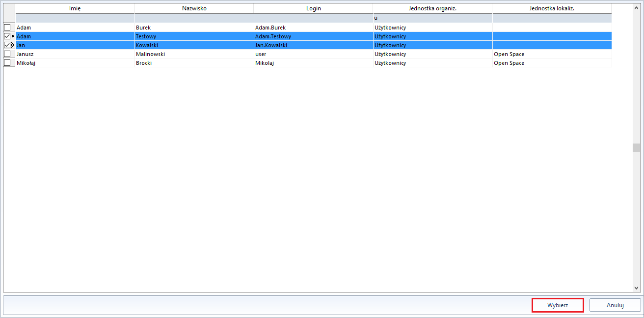Select the Adam.Burek login cell

[313, 28]
